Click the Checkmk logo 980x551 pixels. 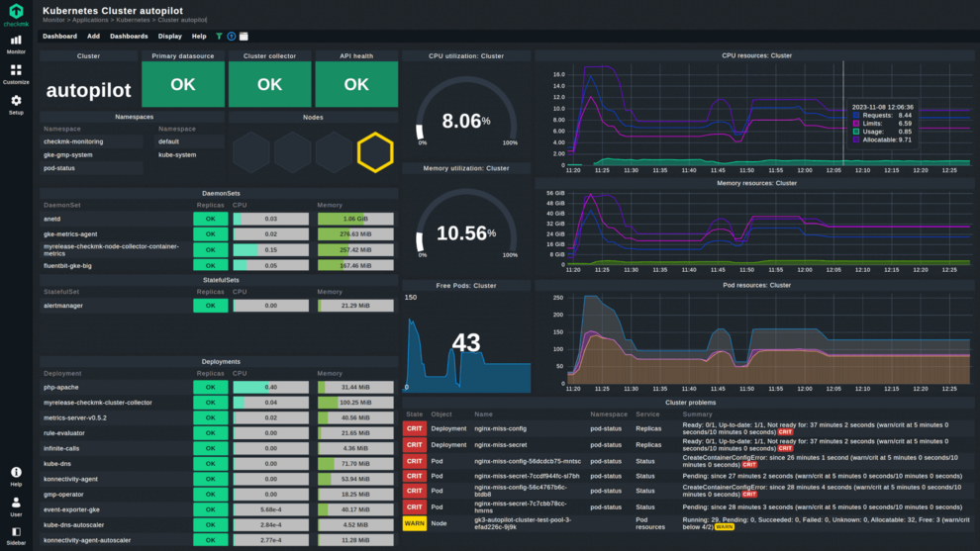pyautogui.click(x=16, y=14)
